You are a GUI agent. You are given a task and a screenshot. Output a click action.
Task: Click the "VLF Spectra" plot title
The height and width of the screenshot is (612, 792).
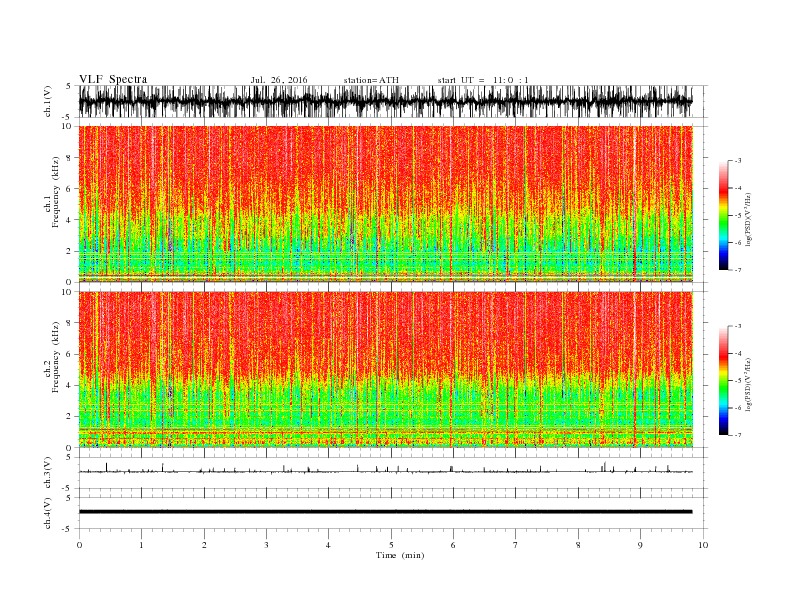click(x=113, y=79)
